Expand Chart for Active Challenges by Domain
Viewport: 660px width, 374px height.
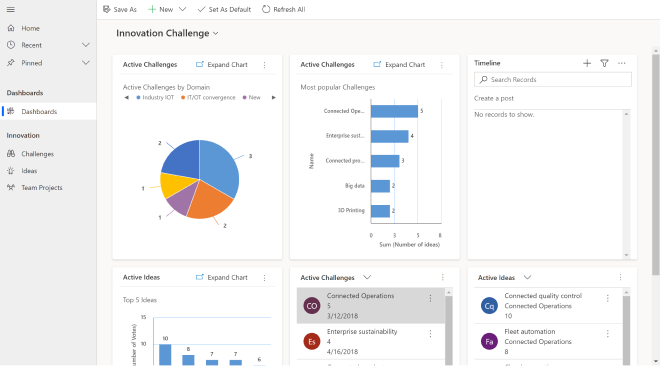click(222, 64)
